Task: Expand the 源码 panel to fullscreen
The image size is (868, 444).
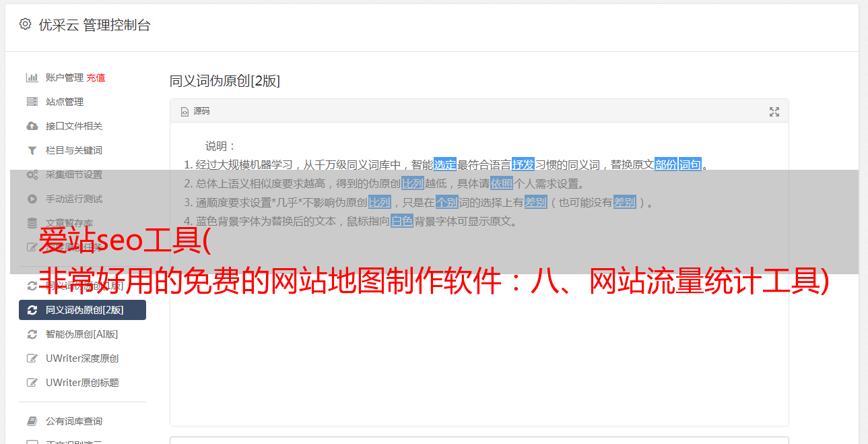Action: point(774,112)
